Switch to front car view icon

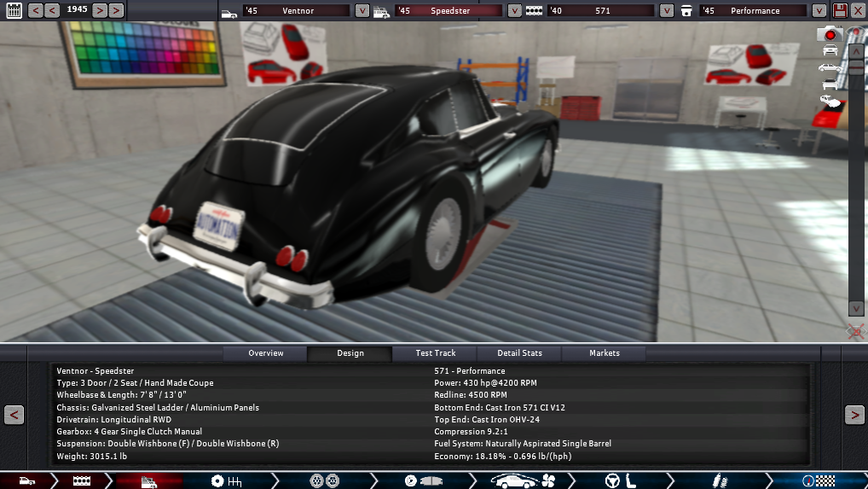tap(829, 51)
